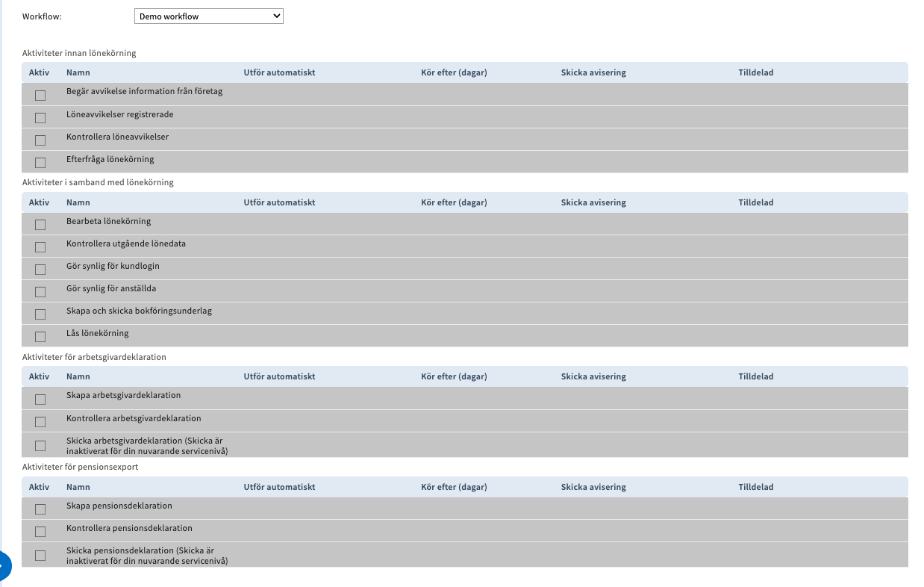Tick the 'Kontrollera arbetsgivardeklaration' checkbox
Viewport: 924px width, 587px height.
[40, 421]
